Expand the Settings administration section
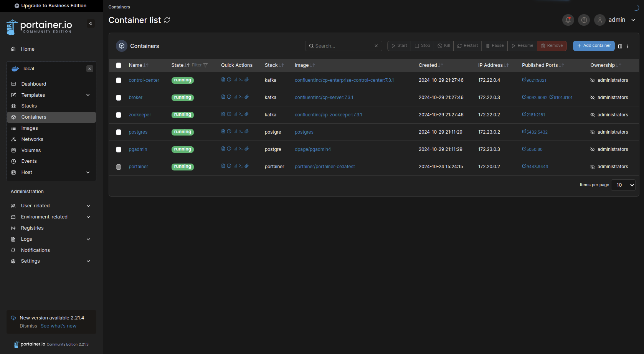 [x=51, y=261]
